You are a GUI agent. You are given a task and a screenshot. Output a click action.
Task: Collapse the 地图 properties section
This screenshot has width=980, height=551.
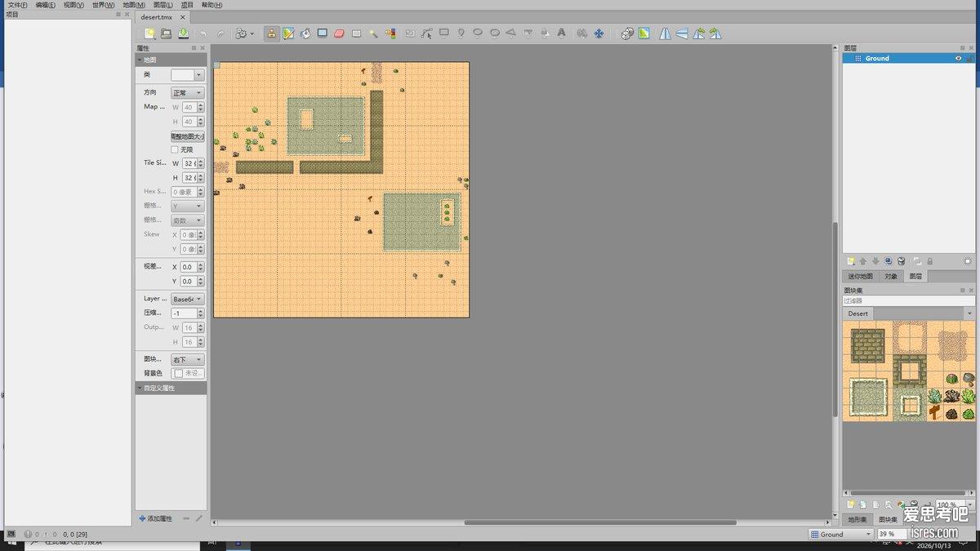pos(139,60)
